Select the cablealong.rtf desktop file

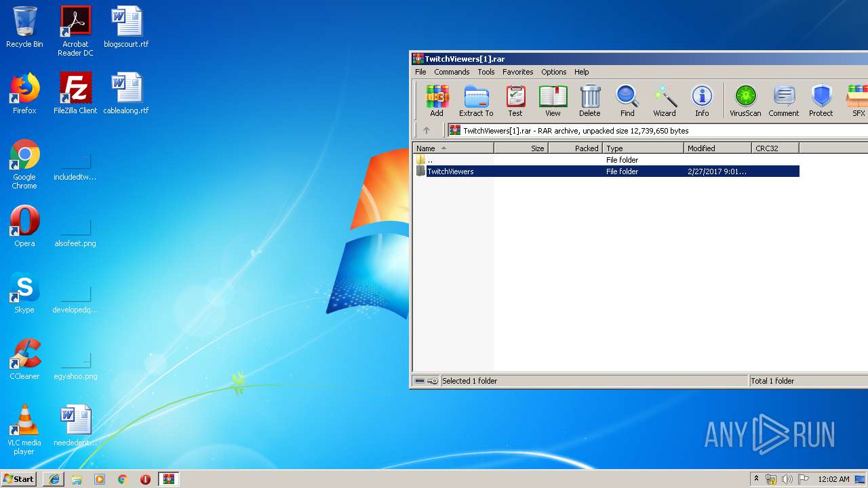pos(126,94)
